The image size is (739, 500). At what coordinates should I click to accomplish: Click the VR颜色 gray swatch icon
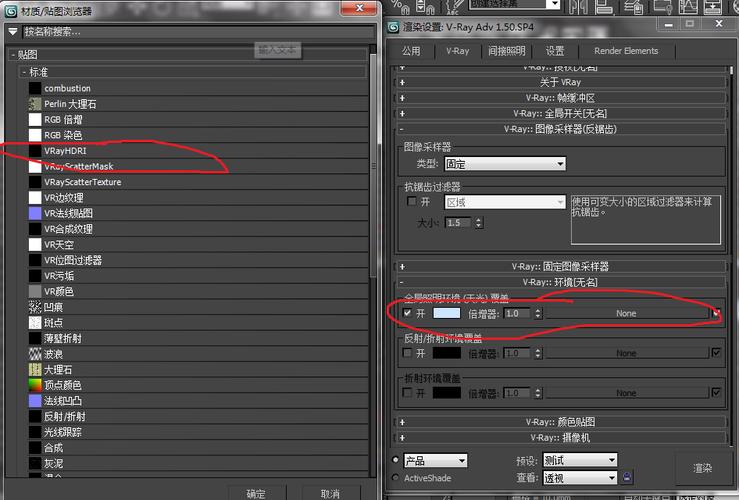click(x=35, y=291)
